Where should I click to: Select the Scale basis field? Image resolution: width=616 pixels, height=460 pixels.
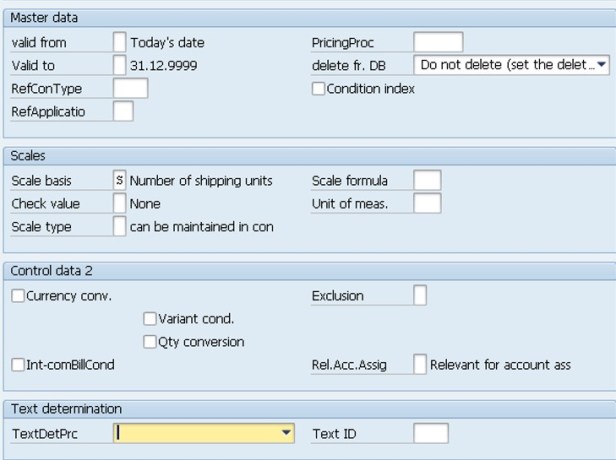tap(120, 181)
